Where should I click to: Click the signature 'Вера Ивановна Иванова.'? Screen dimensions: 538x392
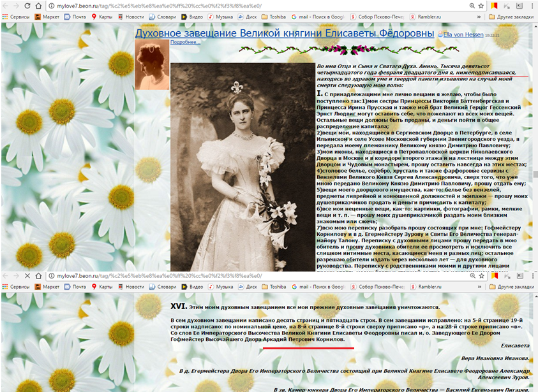click(495, 358)
